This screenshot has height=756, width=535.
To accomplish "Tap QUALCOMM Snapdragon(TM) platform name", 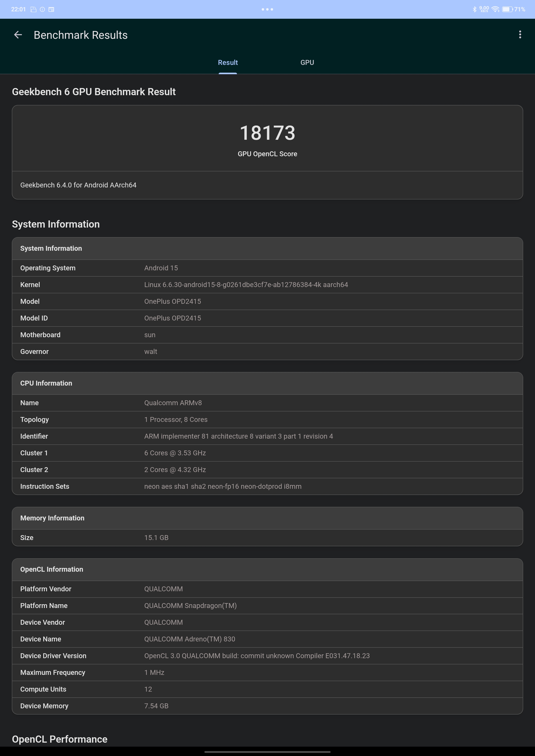I will coord(190,606).
